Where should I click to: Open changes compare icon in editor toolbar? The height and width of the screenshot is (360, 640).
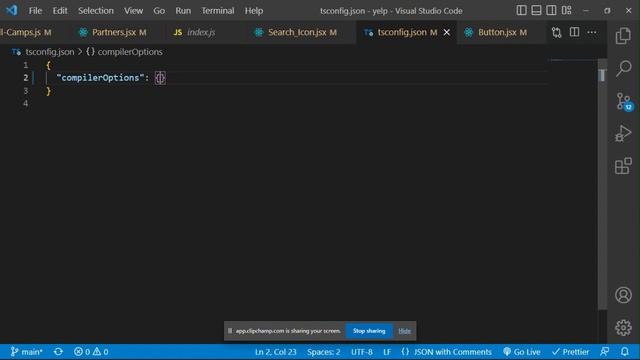tap(556, 32)
